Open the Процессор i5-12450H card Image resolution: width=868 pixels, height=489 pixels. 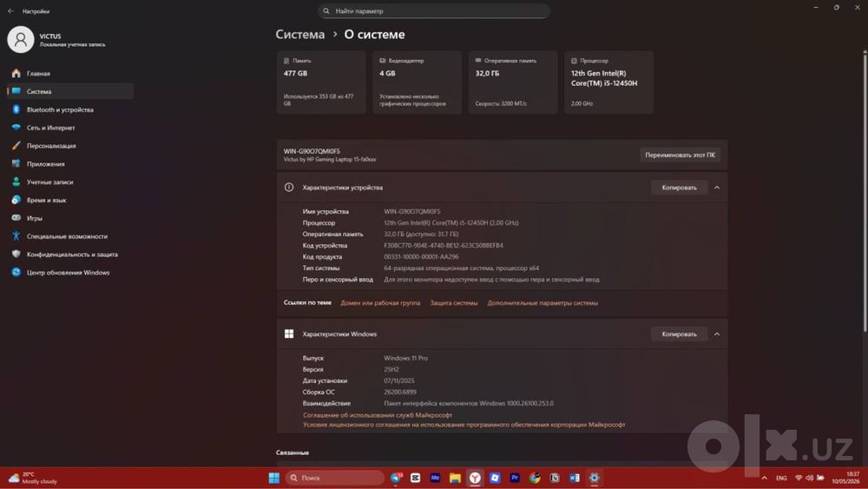click(x=608, y=83)
